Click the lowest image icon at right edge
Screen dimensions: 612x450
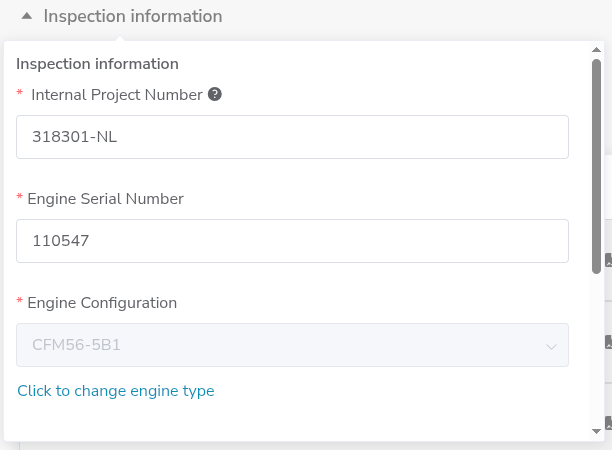click(x=608, y=424)
